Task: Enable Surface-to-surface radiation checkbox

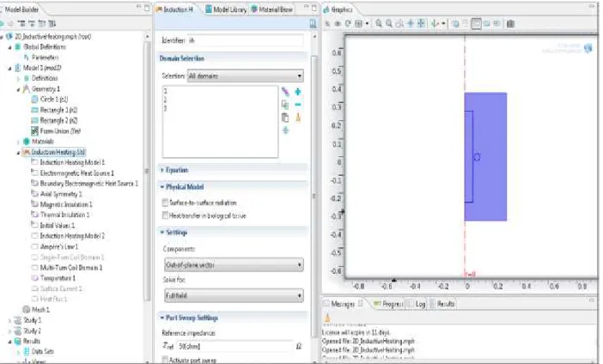Action: [x=166, y=203]
